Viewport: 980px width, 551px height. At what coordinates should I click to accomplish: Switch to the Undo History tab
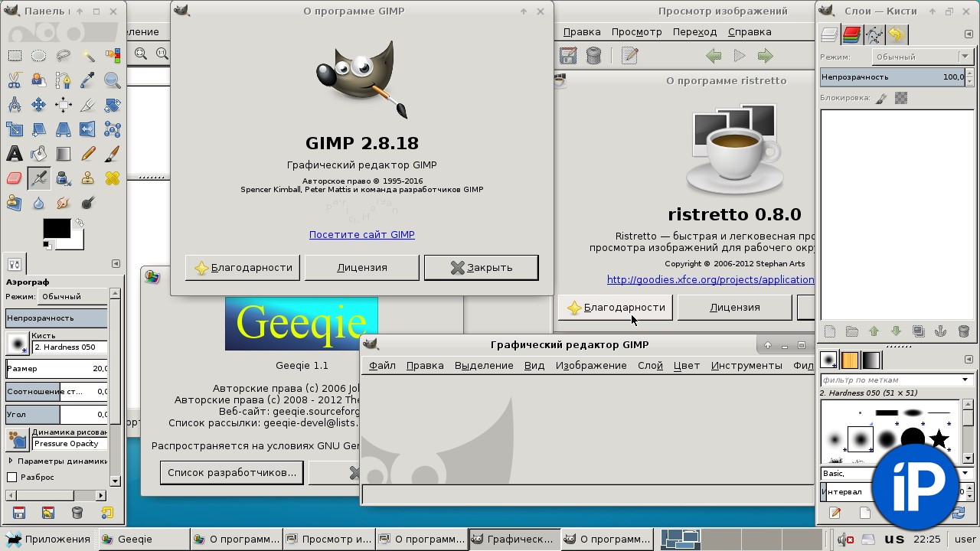point(896,34)
